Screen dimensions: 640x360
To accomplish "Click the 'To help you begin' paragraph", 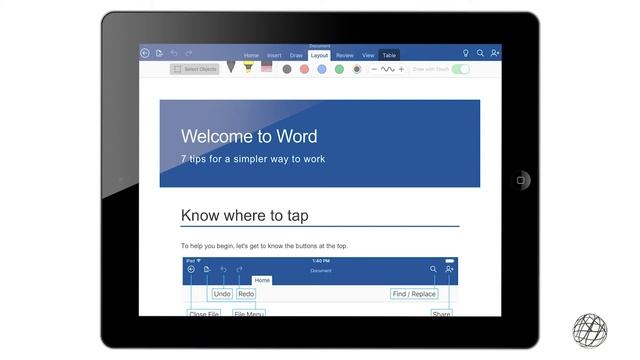I will click(x=264, y=246).
